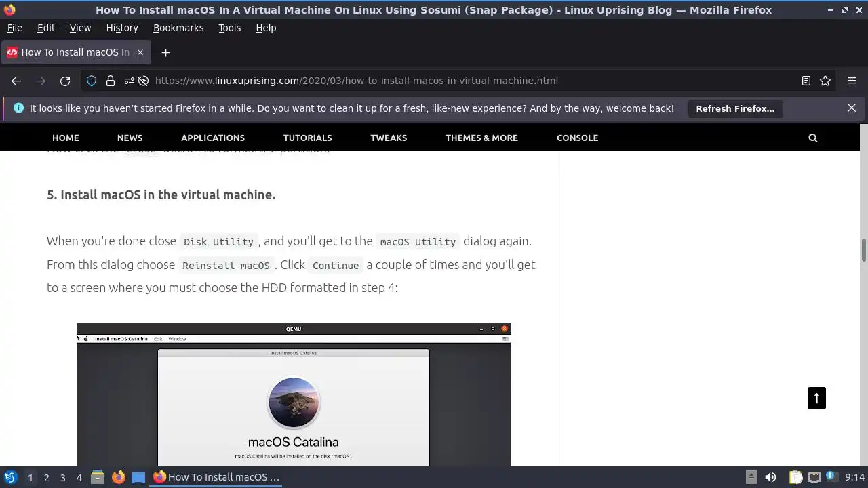Open THEMES & MORE category
This screenshot has height=488, width=868.
[481, 138]
